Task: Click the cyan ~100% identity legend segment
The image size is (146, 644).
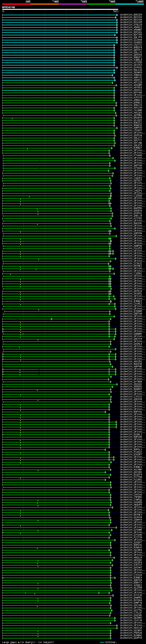Action: pos(130,4)
